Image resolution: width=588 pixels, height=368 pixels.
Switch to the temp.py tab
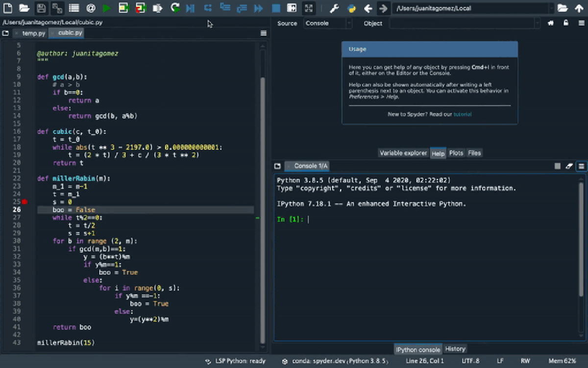click(33, 33)
